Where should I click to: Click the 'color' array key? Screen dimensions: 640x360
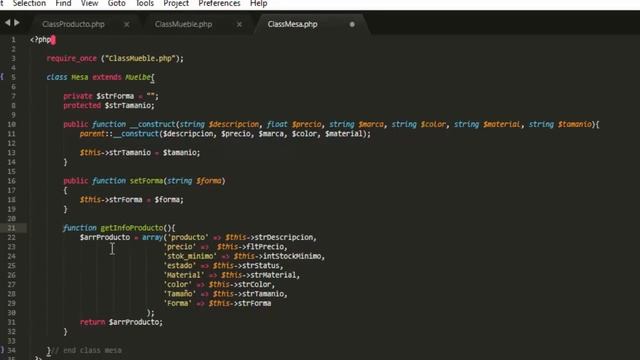click(x=178, y=284)
